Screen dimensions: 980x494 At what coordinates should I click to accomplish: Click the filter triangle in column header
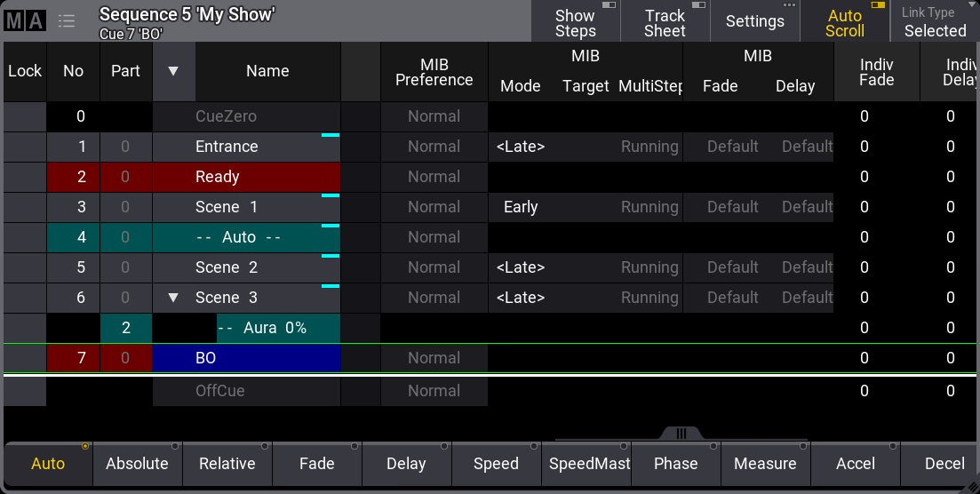pos(173,71)
